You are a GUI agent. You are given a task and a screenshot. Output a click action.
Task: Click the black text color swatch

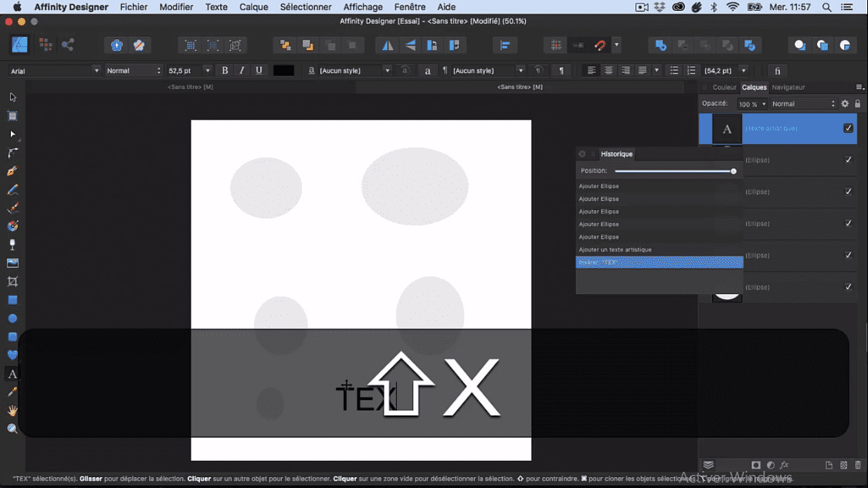(x=283, y=70)
